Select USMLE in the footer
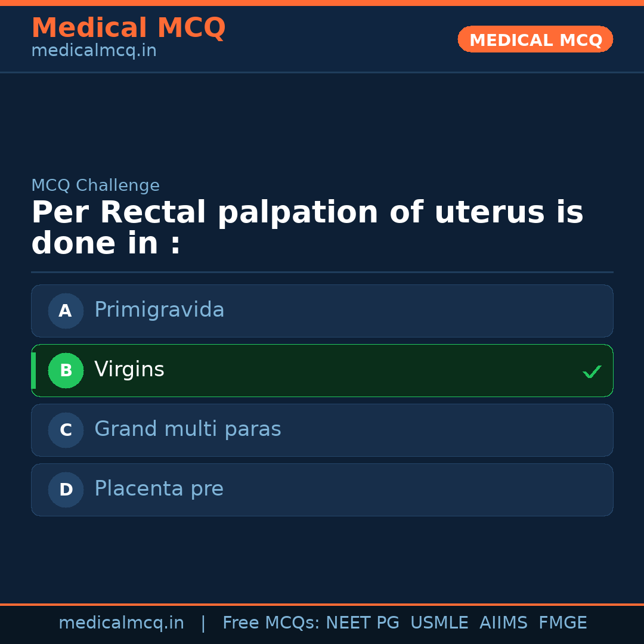This screenshot has width=644, height=644. point(439,623)
